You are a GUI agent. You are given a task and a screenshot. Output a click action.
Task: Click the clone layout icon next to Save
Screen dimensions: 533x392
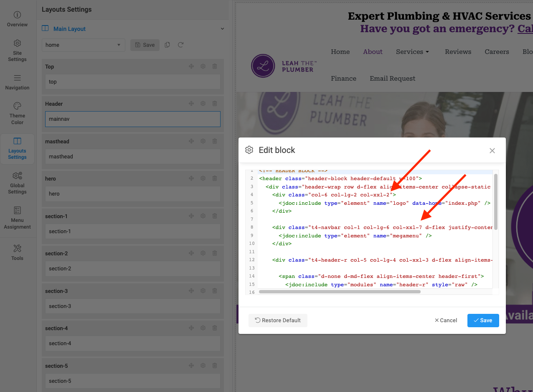pos(168,45)
